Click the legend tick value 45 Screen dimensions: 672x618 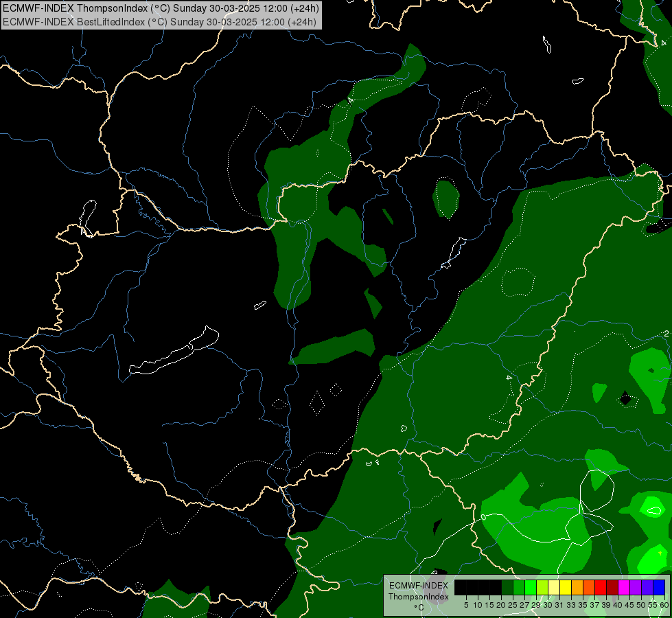tap(629, 605)
